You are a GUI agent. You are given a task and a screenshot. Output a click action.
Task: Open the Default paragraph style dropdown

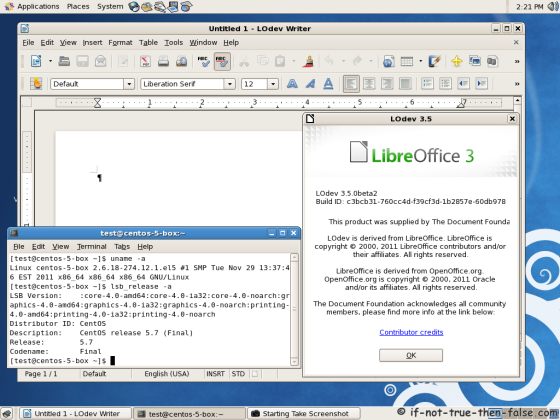pos(129,84)
